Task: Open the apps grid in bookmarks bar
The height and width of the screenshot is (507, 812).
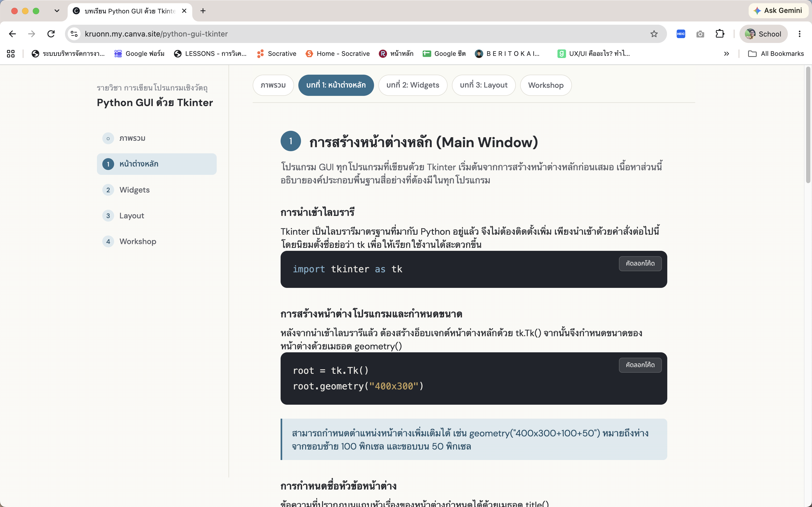Action: coord(11,54)
